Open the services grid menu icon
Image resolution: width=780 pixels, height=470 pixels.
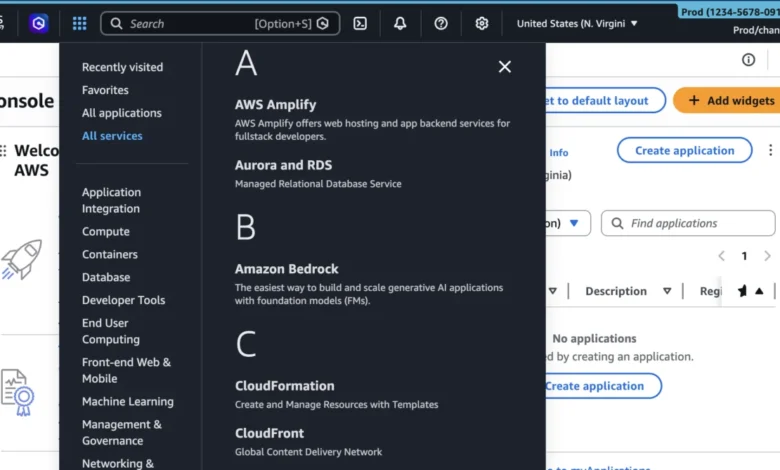[x=79, y=23]
